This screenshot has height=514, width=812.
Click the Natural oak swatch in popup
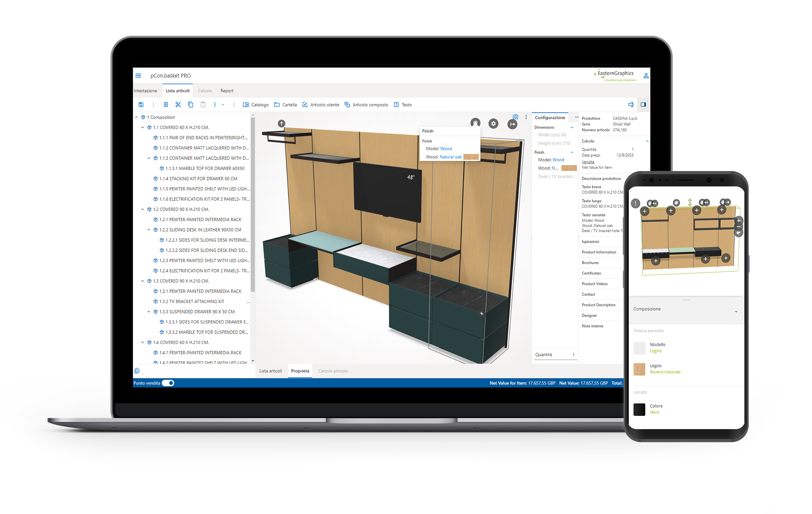pos(471,157)
